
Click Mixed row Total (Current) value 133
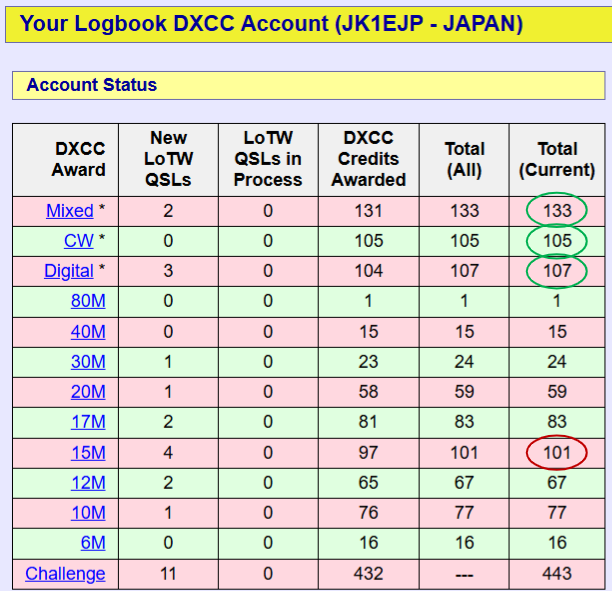point(557,211)
